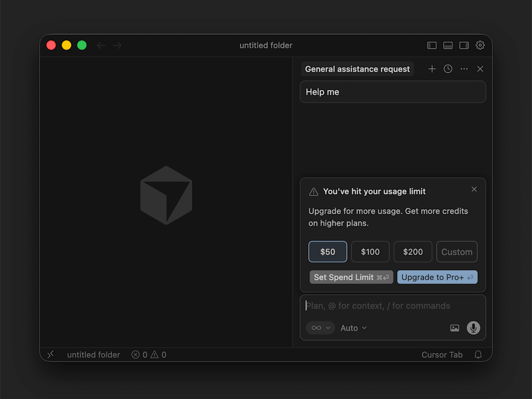Open the General assistance request tab

point(357,69)
